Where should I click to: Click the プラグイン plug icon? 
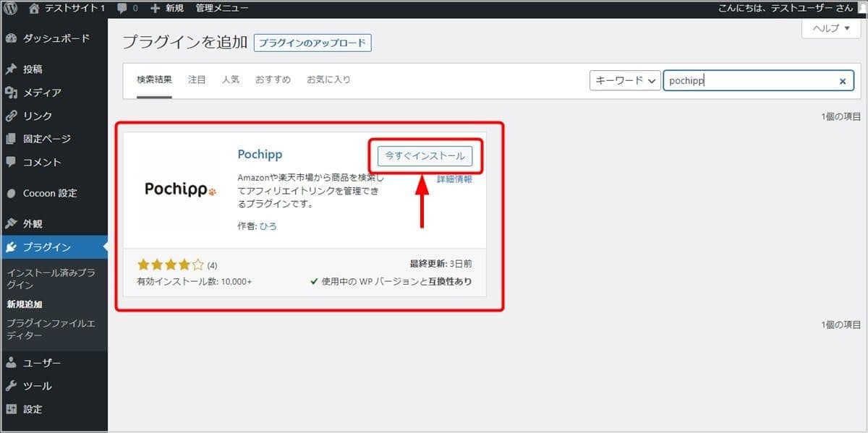[x=11, y=247]
